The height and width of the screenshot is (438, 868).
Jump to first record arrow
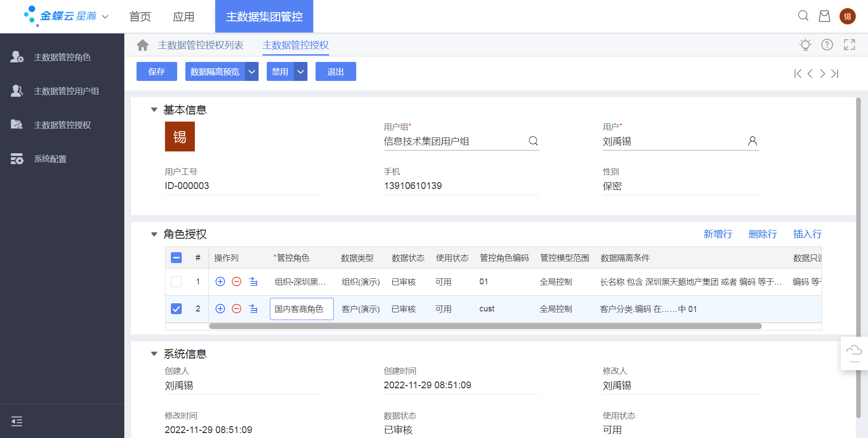[798, 74]
